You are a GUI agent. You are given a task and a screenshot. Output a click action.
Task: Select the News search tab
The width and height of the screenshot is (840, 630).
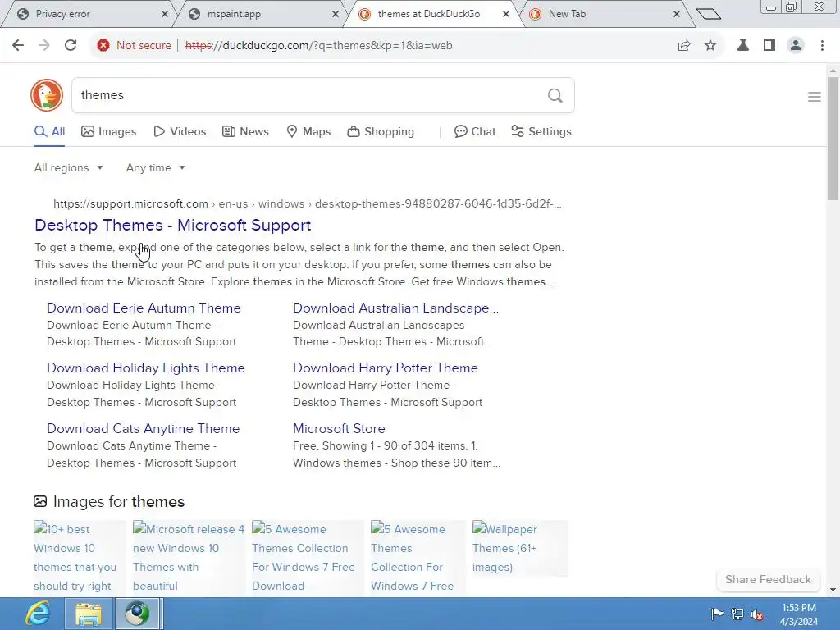click(x=245, y=132)
